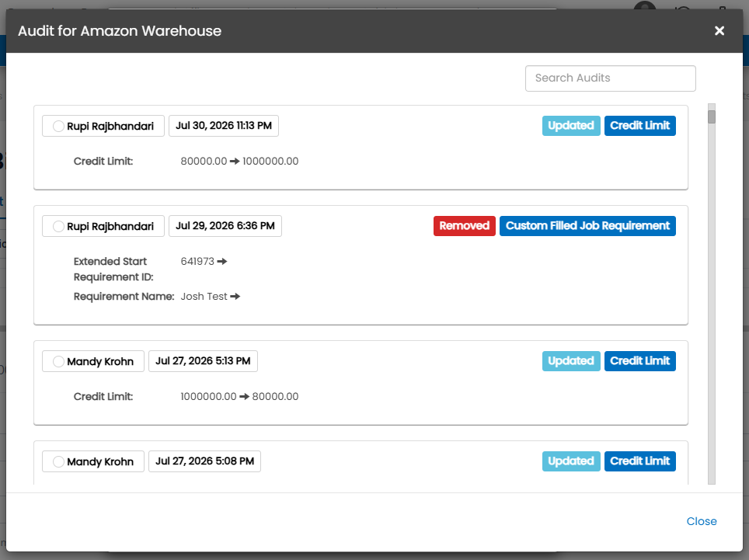
Task: Click arrow icon between 1000000.00 and 80000.00
Action: (x=244, y=397)
